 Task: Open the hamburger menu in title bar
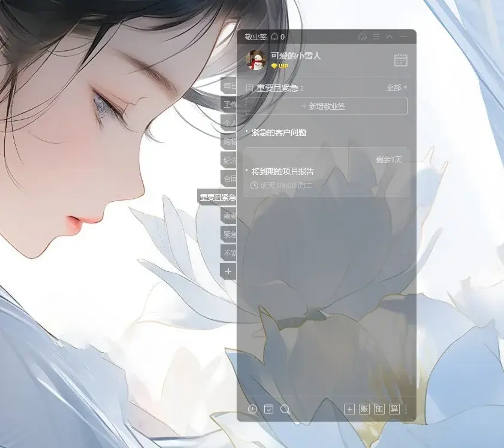376,37
